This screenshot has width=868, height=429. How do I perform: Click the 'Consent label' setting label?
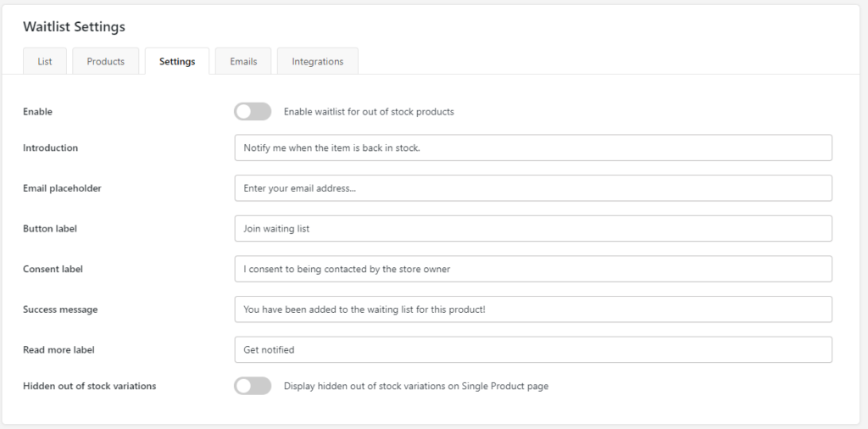(53, 269)
